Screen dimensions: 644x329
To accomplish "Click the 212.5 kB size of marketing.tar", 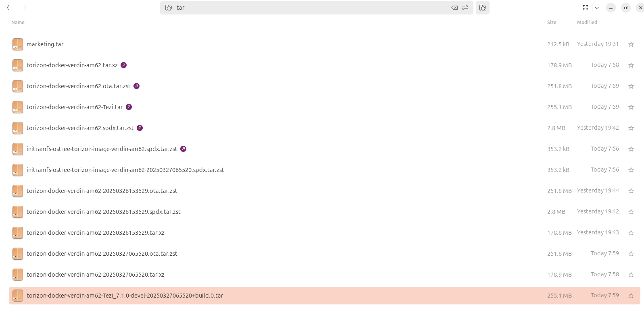I will click(558, 44).
